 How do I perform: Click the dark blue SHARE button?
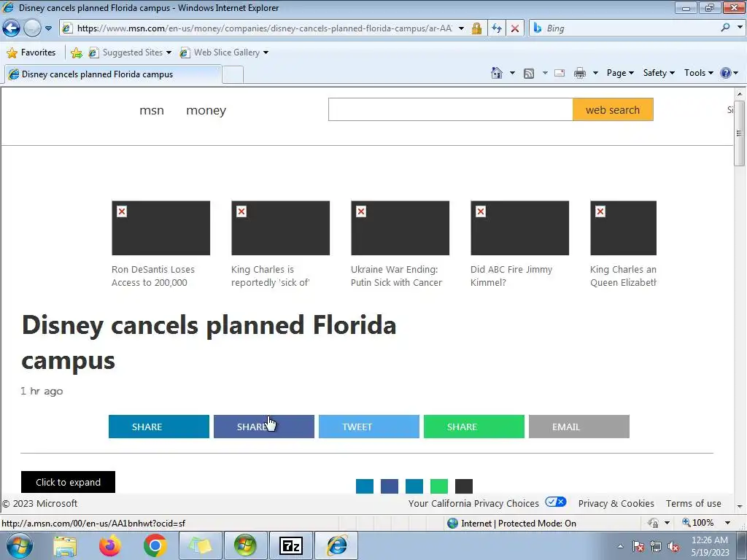pos(158,427)
